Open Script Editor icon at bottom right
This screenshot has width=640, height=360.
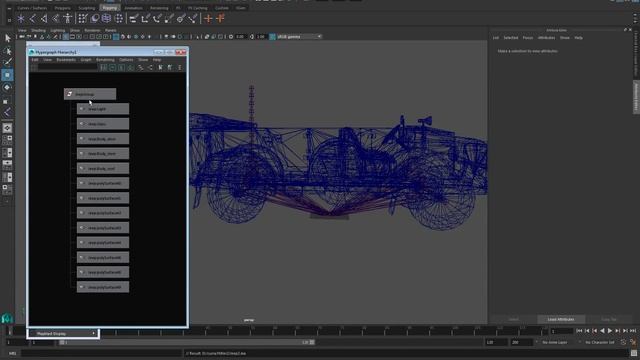(x=633, y=353)
